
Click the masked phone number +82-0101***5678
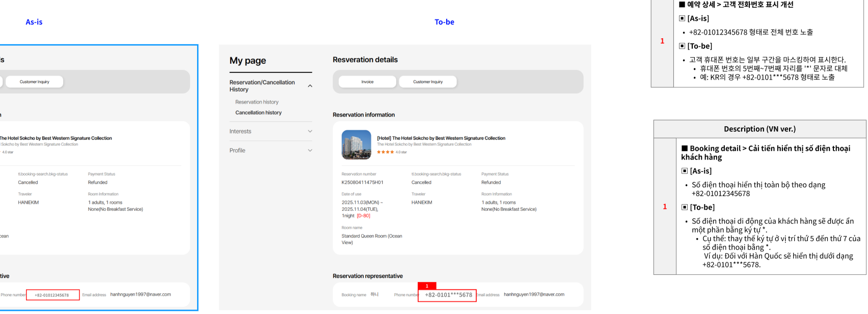(448, 295)
